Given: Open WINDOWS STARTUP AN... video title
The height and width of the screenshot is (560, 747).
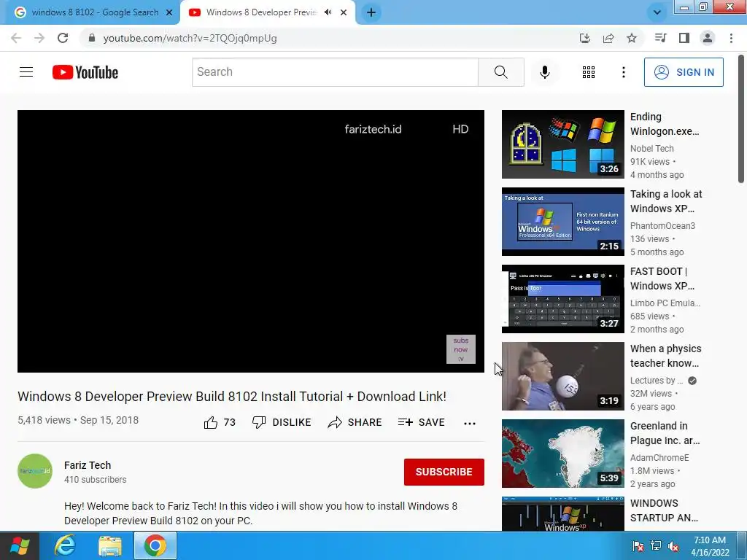Looking at the screenshot, I should coord(664,510).
